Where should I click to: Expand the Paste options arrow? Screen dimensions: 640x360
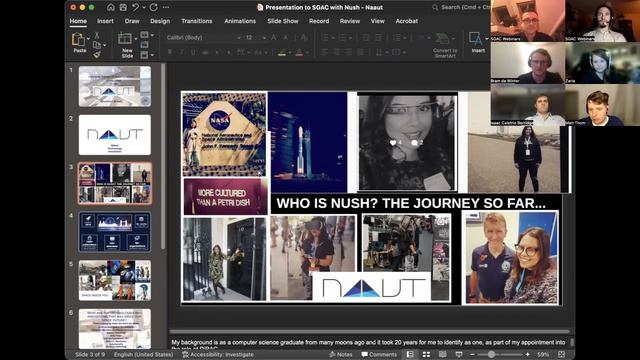pyautogui.click(x=89, y=39)
